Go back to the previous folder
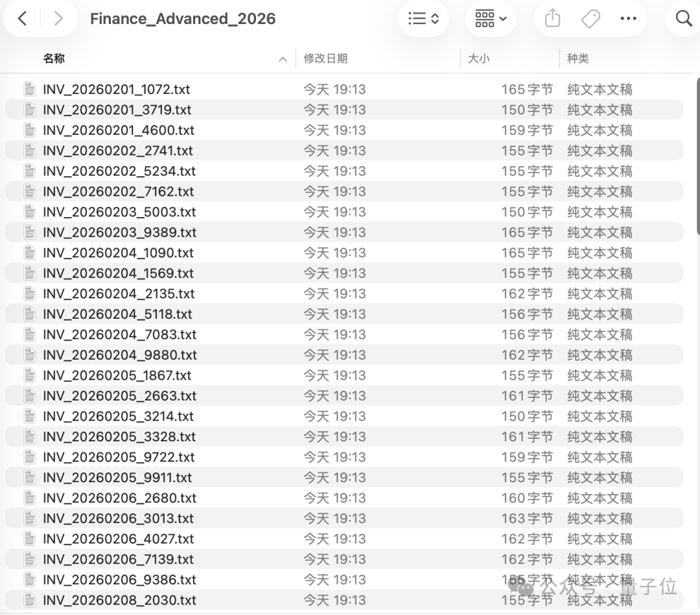This screenshot has height=615, width=700. pyautogui.click(x=22, y=19)
